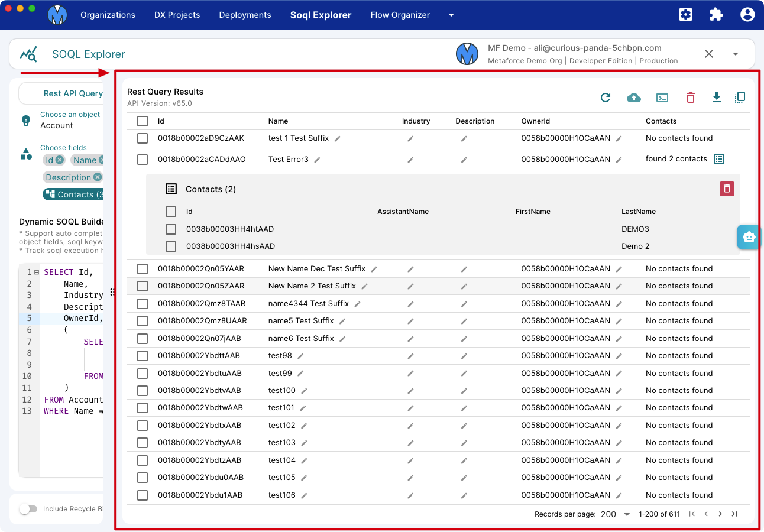Go to first results page
Viewport: 764px width, 532px height.
[692, 514]
